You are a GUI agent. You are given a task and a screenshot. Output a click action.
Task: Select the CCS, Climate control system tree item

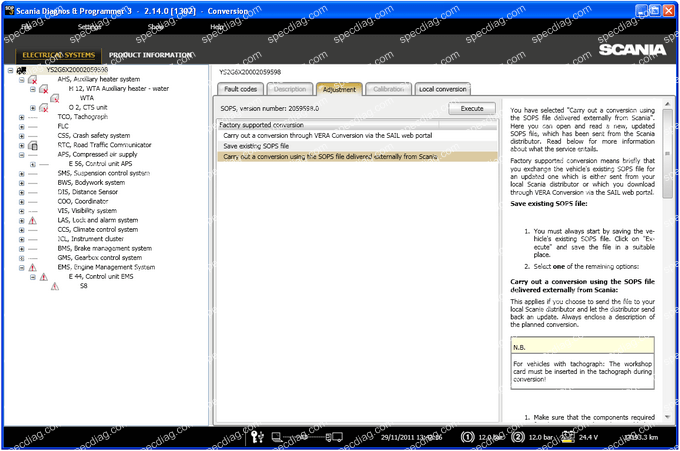click(x=98, y=230)
